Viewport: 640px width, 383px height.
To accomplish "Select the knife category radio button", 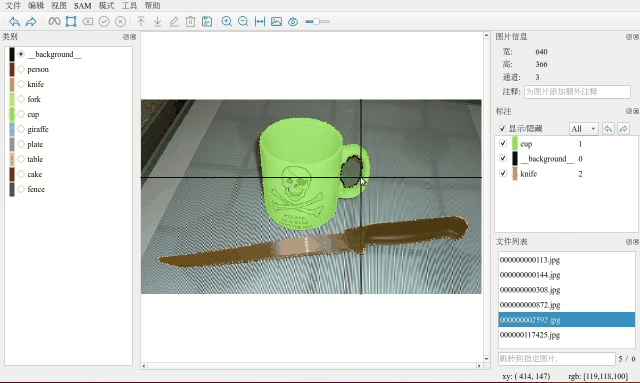I will pyautogui.click(x=21, y=84).
